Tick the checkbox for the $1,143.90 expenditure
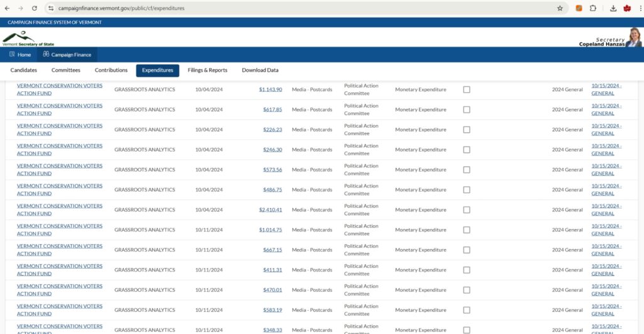 click(467, 89)
